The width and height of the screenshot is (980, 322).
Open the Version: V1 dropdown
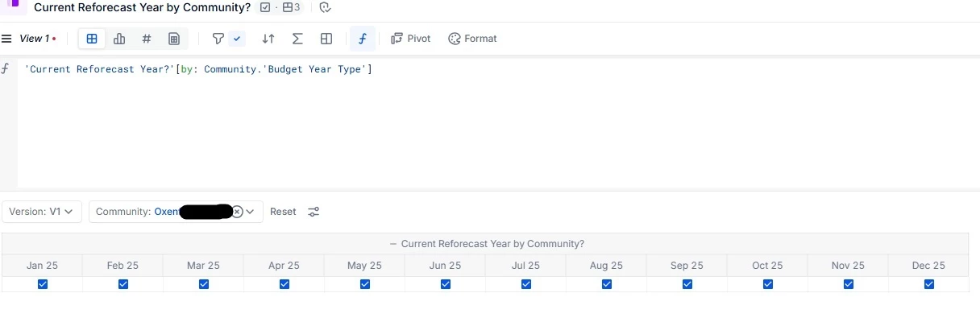[x=42, y=212]
